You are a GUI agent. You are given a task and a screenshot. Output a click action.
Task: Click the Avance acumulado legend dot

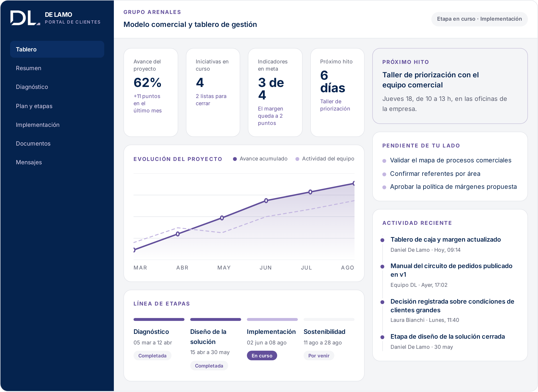(x=235, y=159)
